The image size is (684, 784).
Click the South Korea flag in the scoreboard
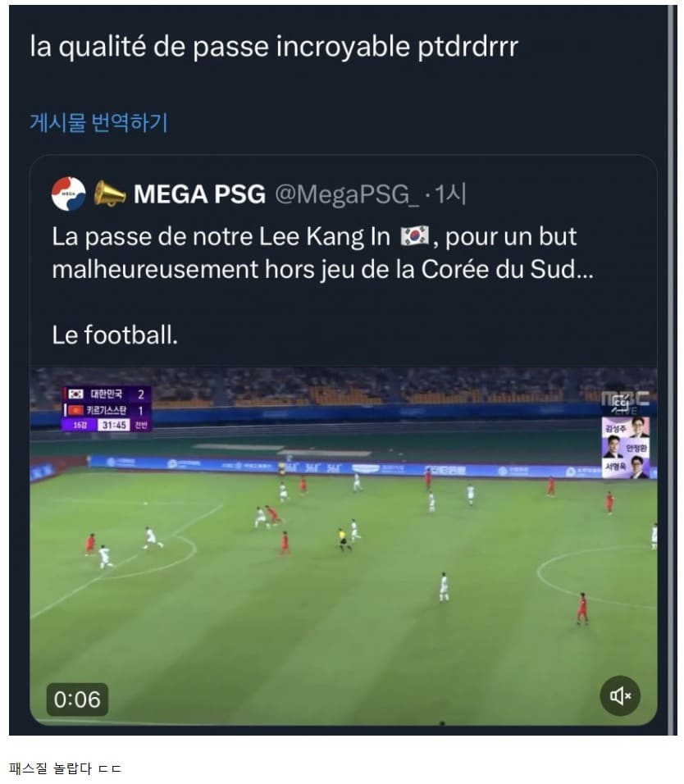[76, 394]
